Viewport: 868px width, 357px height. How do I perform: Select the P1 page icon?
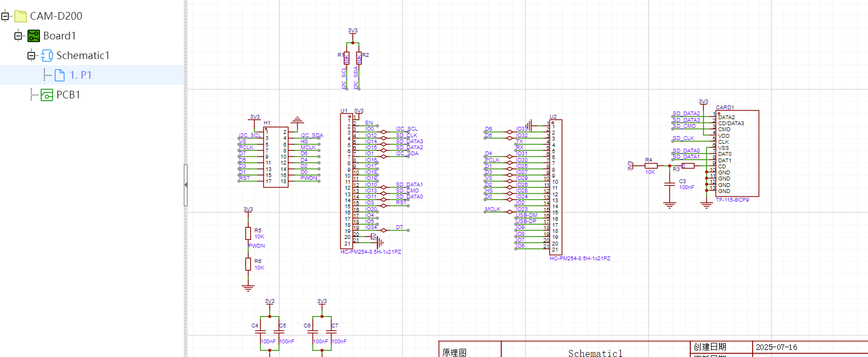click(60, 75)
